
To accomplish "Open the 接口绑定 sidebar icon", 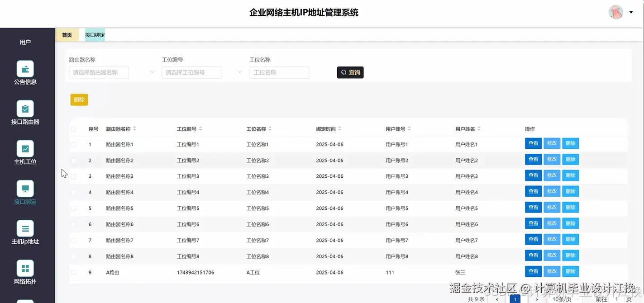I will tap(25, 189).
